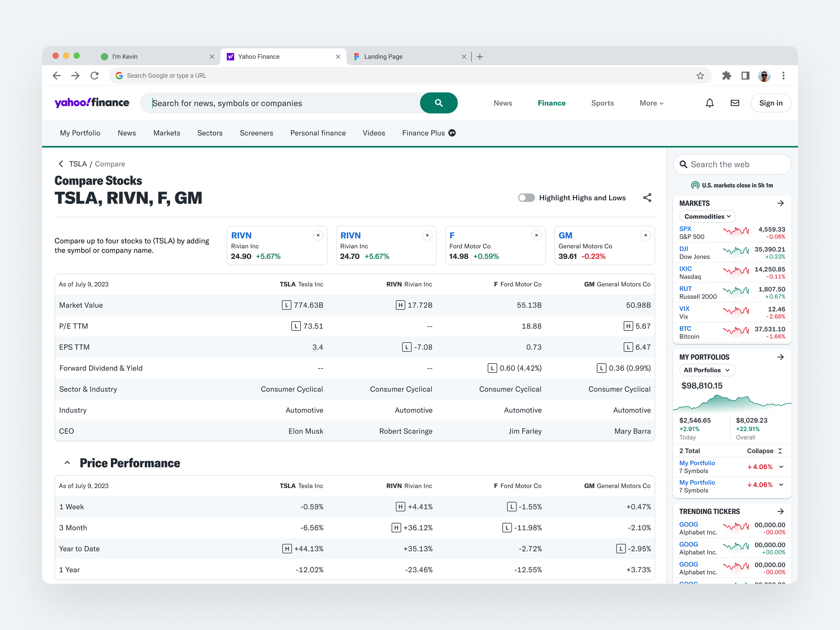The image size is (840, 630).
Task: Open the mail envelope icon
Action: point(735,103)
